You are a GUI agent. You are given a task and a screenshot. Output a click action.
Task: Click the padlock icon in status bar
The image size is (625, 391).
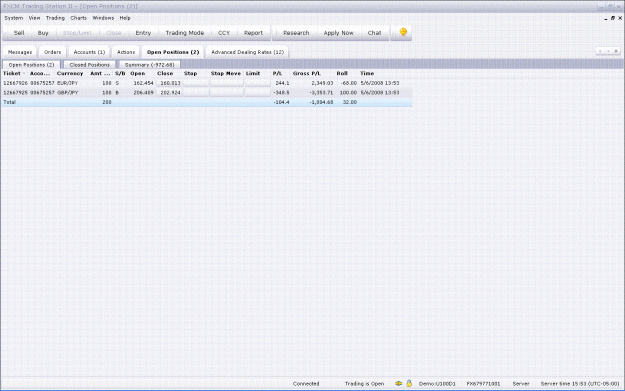pos(409,383)
